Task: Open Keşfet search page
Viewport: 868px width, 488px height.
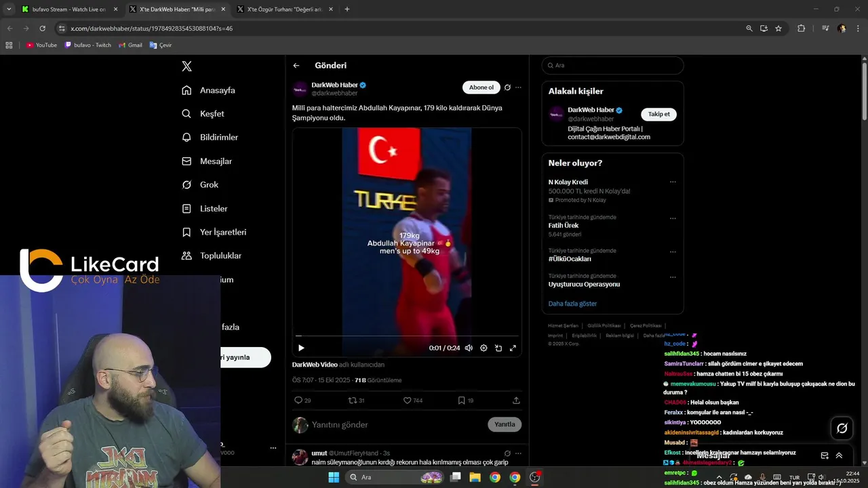Action: coord(203,114)
